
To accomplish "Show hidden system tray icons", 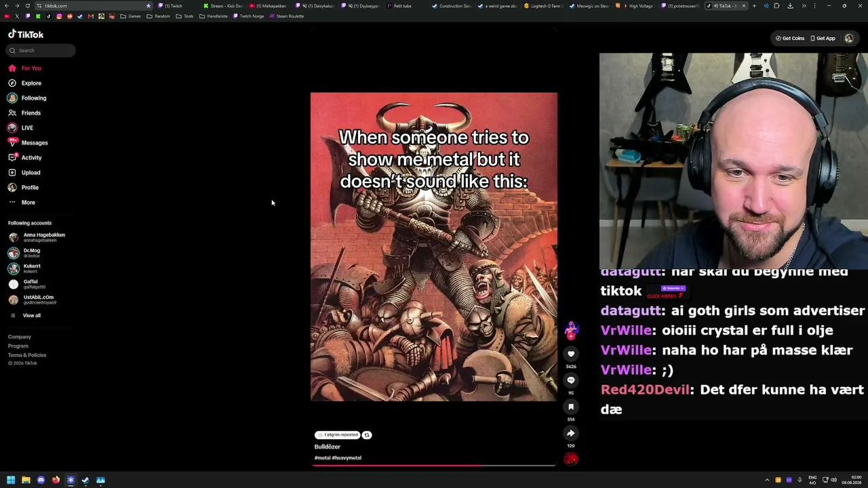I will 767,480.
